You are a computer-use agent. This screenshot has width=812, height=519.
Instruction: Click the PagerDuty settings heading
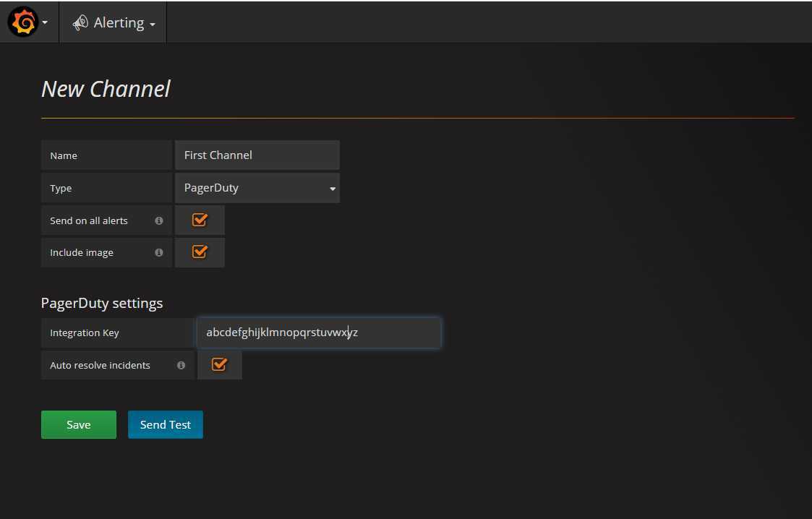tap(102, 303)
